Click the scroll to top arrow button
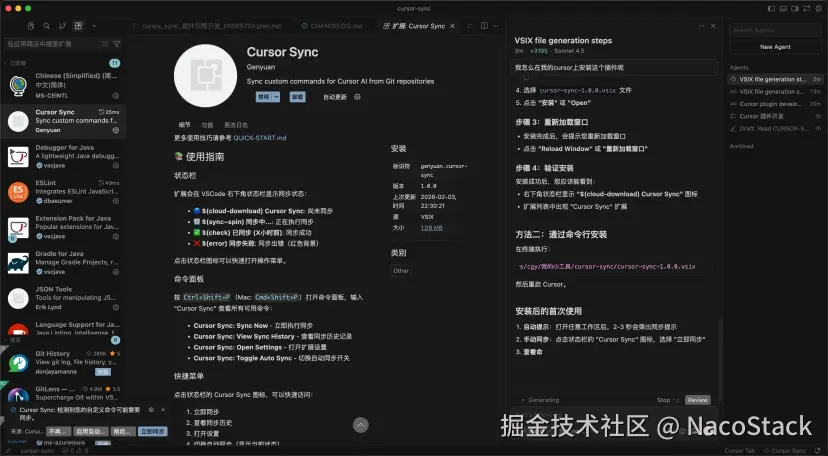This screenshot has width=828, height=456. pyautogui.click(x=361, y=425)
